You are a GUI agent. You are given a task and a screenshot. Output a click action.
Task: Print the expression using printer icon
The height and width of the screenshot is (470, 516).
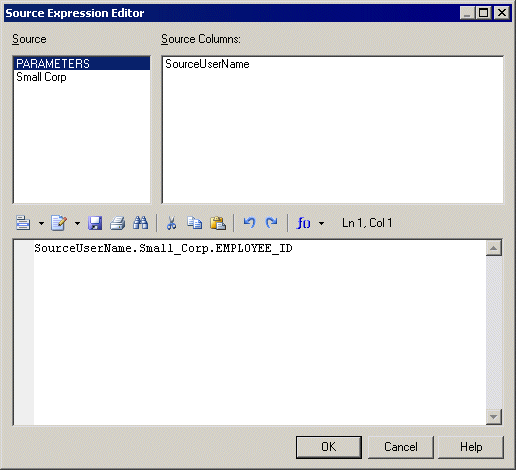click(118, 223)
